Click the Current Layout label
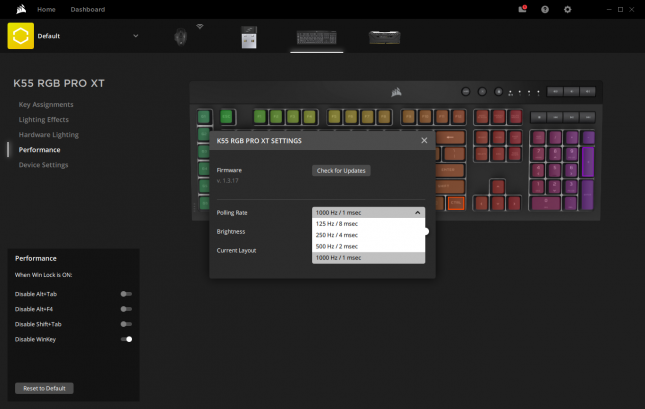This screenshot has height=409, width=645. point(236,250)
